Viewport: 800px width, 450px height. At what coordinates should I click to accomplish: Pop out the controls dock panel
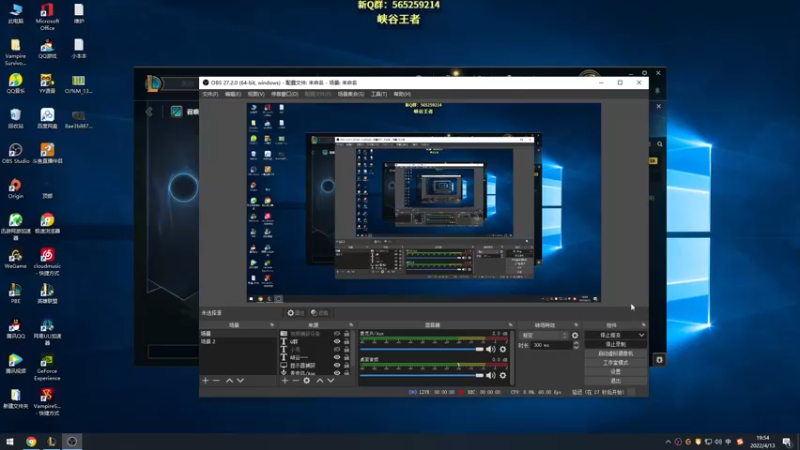coord(643,325)
